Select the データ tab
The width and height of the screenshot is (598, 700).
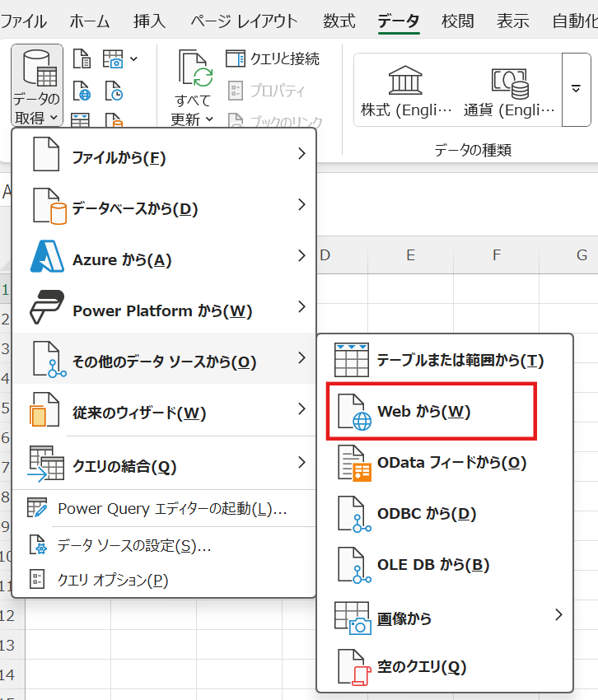click(x=399, y=21)
